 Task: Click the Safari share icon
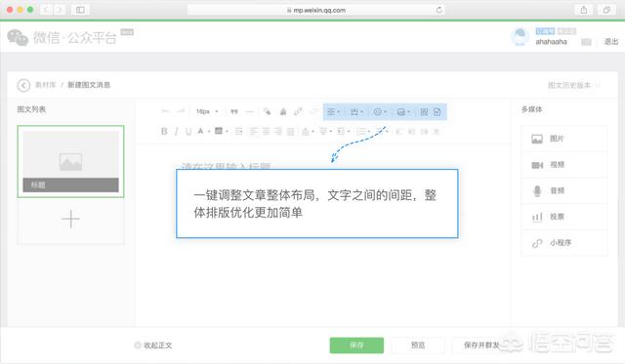(x=584, y=10)
